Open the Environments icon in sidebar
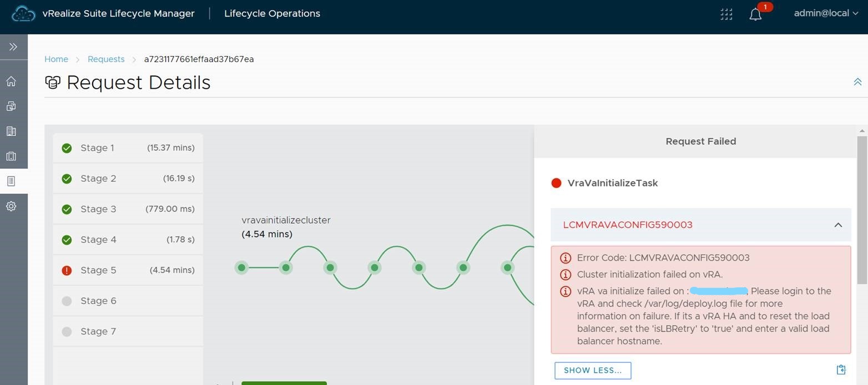 11,107
